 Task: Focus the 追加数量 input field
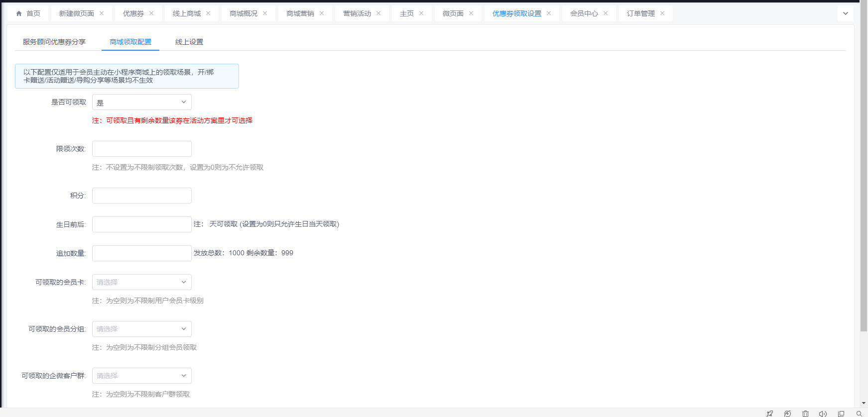tap(142, 253)
